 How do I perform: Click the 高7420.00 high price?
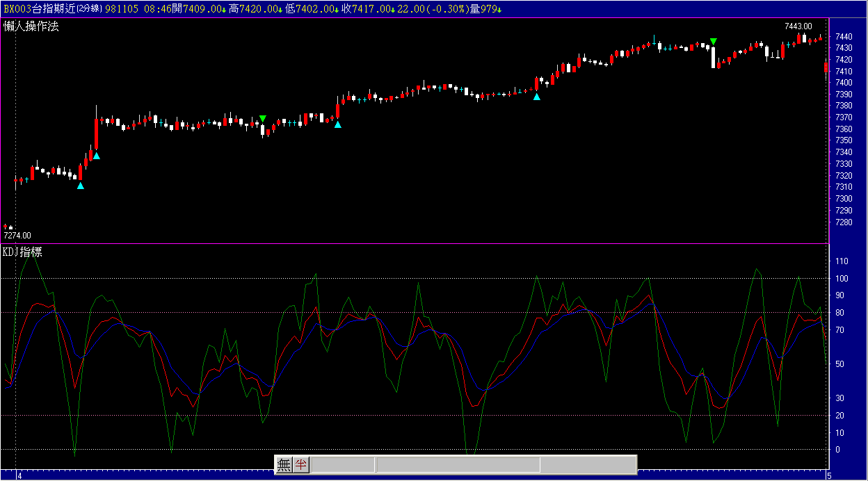pyautogui.click(x=255, y=9)
